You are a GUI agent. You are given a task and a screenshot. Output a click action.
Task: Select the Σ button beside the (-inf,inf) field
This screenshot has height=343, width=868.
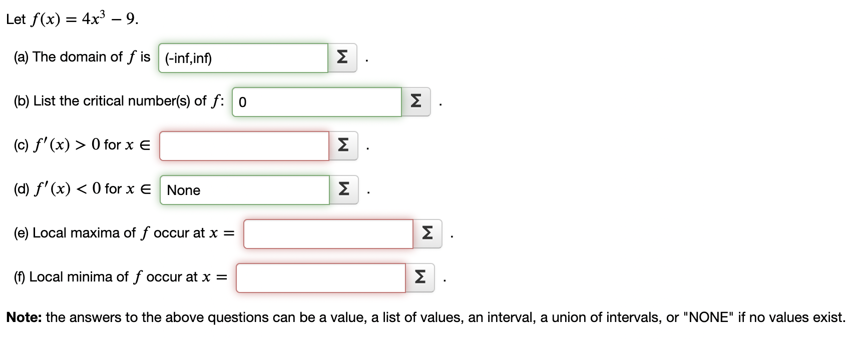coord(343,58)
